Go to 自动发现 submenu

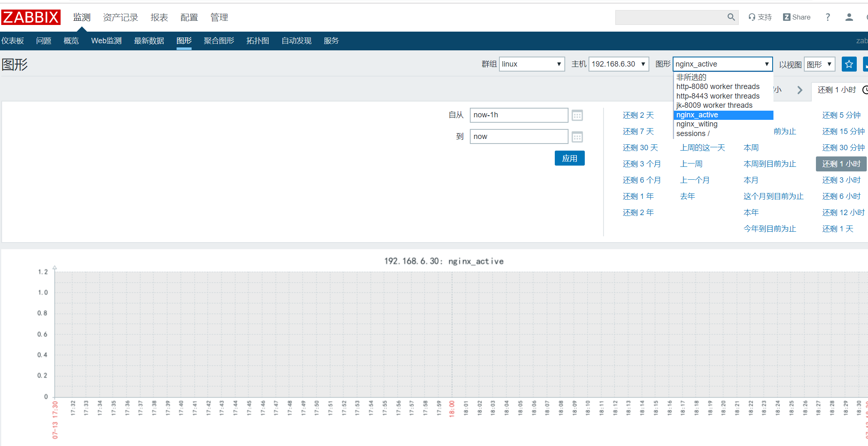tap(297, 41)
